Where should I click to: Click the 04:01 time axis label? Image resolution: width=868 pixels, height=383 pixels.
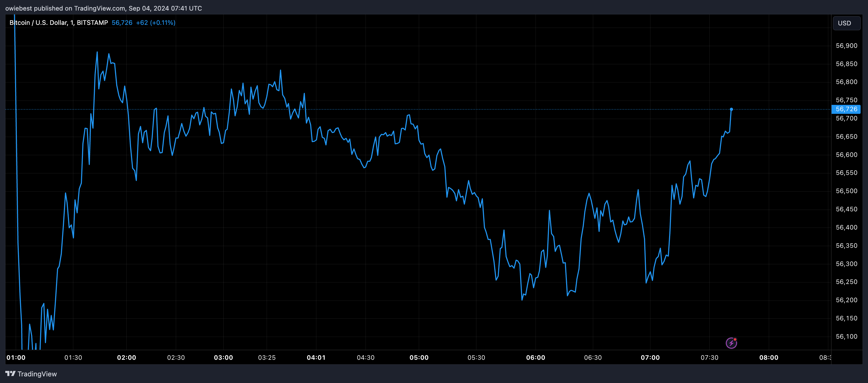point(316,357)
